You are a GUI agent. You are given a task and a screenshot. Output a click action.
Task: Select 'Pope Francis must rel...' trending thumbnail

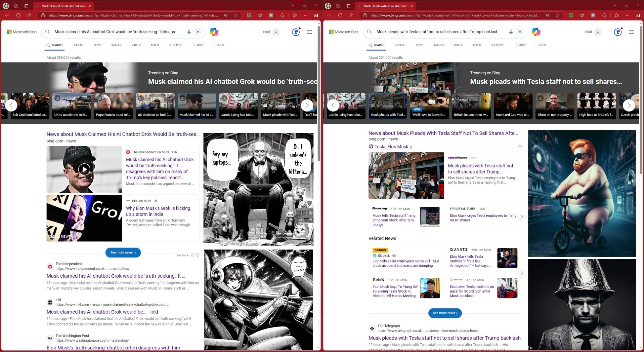click(x=113, y=105)
